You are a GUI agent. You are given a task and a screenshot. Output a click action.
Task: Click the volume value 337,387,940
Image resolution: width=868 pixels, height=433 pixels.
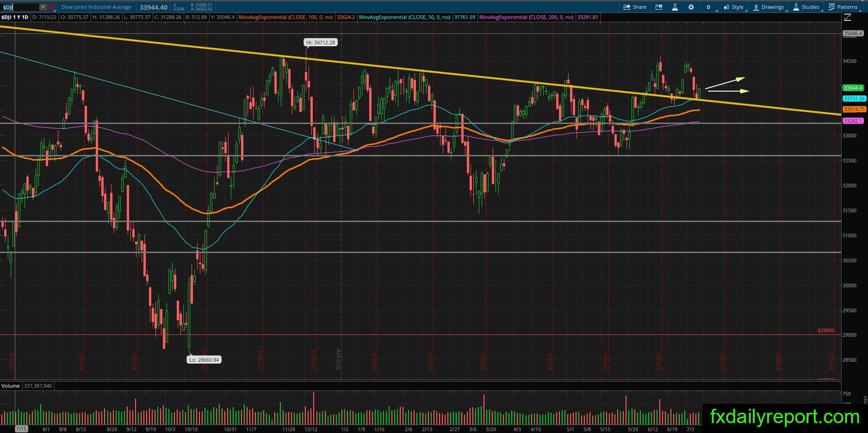38,386
